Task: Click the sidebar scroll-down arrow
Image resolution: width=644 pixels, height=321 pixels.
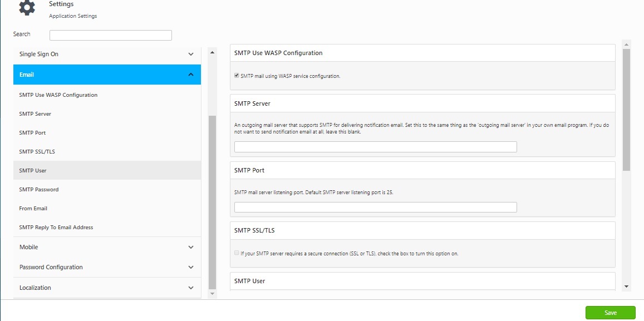Action: 212,293
